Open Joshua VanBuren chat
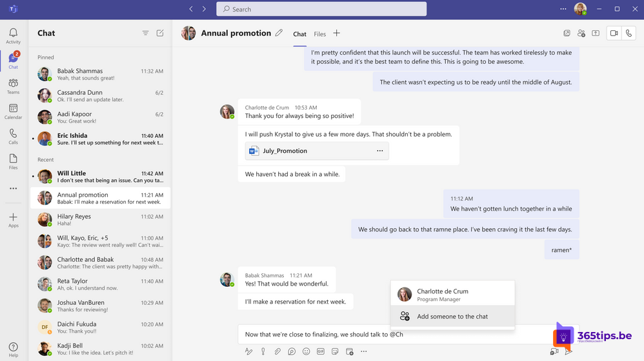 pos(100,306)
